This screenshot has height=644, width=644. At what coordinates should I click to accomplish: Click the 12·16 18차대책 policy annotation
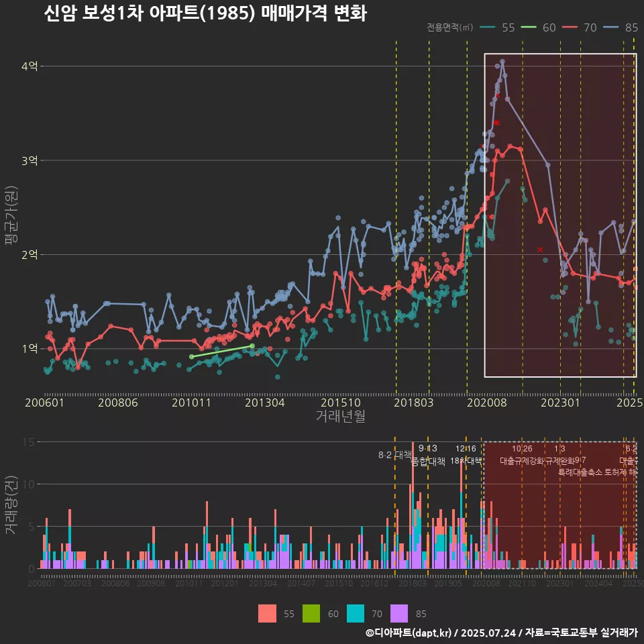point(466,455)
